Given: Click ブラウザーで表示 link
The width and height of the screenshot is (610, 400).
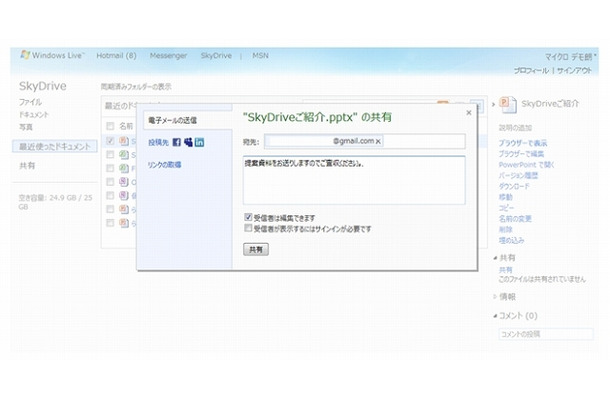Looking at the screenshot, I should (523, 143).
